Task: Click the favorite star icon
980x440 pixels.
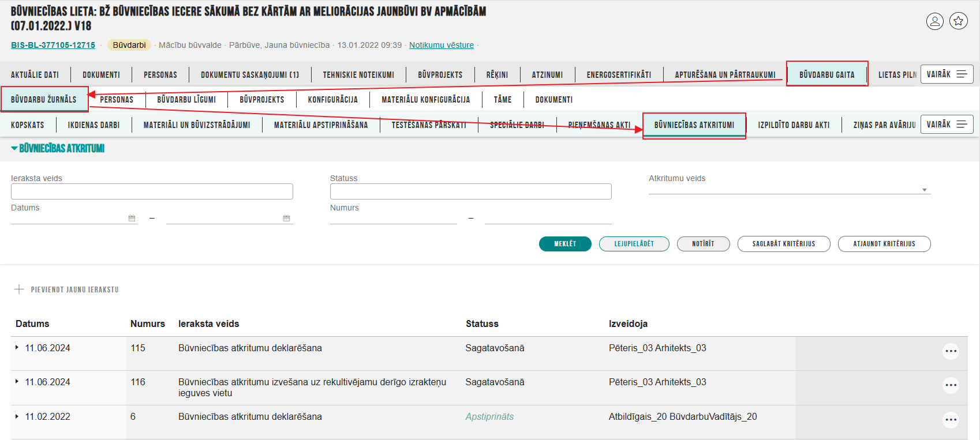Action: [x=959, y=21]
